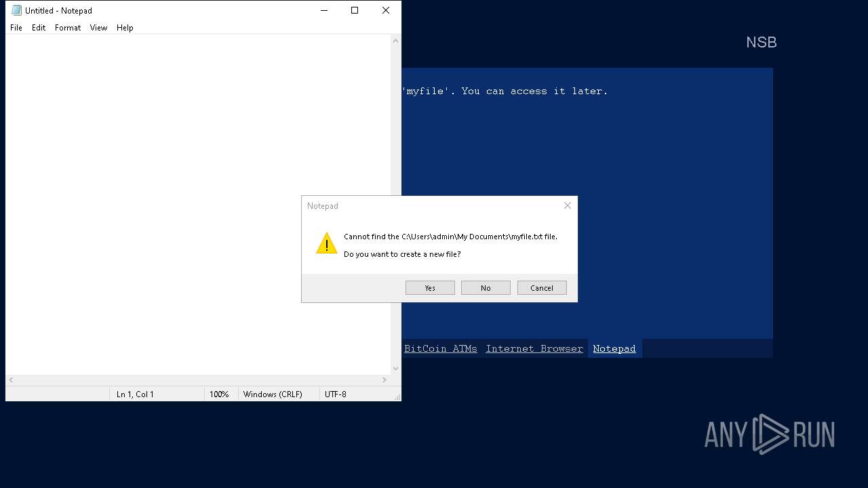Open the Help menu in Notepad
The height and width of the screenshot is (488, 868).
coord(125,28)
